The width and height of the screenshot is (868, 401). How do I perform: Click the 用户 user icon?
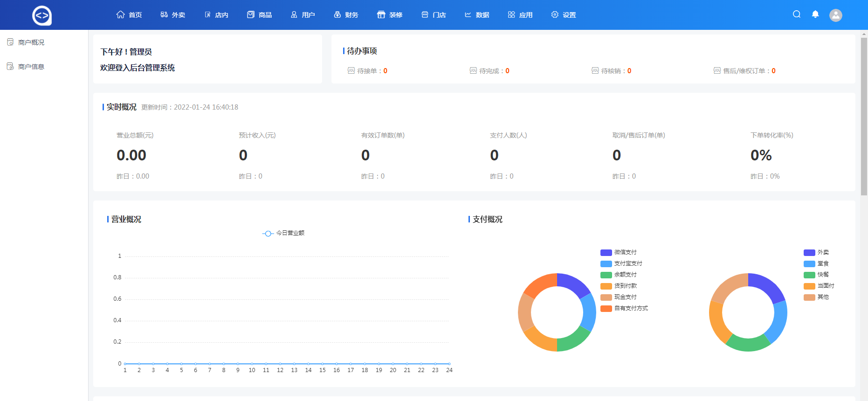294,14
